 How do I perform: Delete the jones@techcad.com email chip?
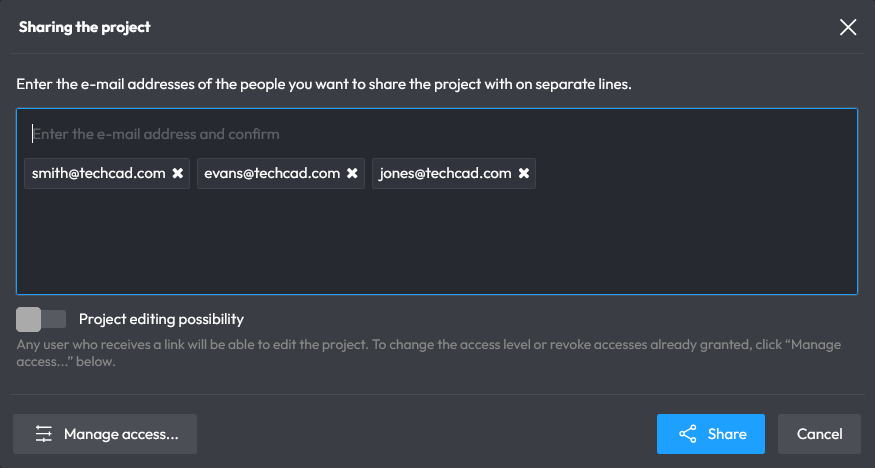coord(523,173)
